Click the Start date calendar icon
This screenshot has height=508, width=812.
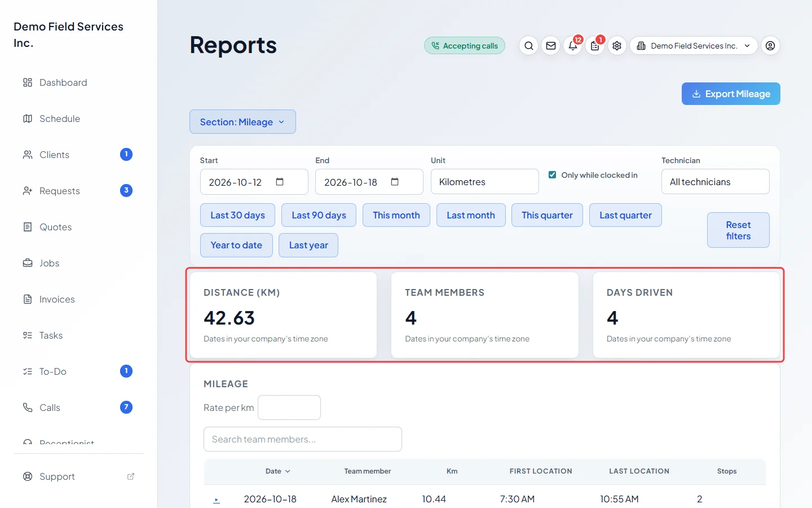click(x=280, y=182)
